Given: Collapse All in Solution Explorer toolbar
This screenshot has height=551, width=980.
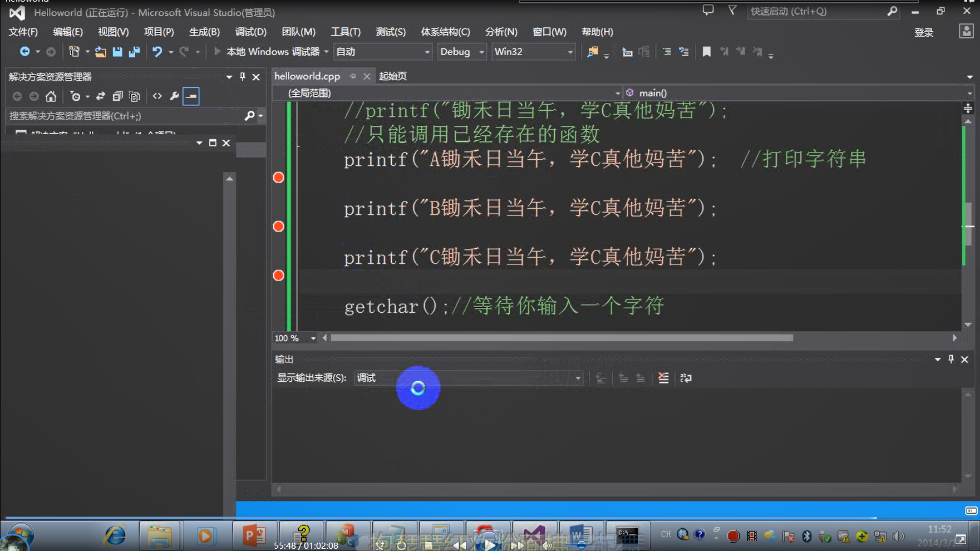Looking at the screenshot, I should [x=117, y=96].
